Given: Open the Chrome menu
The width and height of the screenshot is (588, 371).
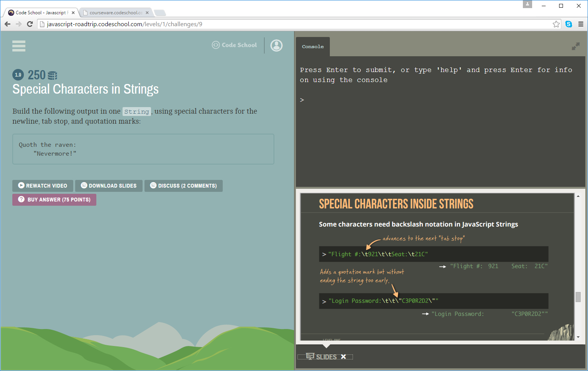Looking at the screenshot, I should pyautogui.click(x=581, y=24).
